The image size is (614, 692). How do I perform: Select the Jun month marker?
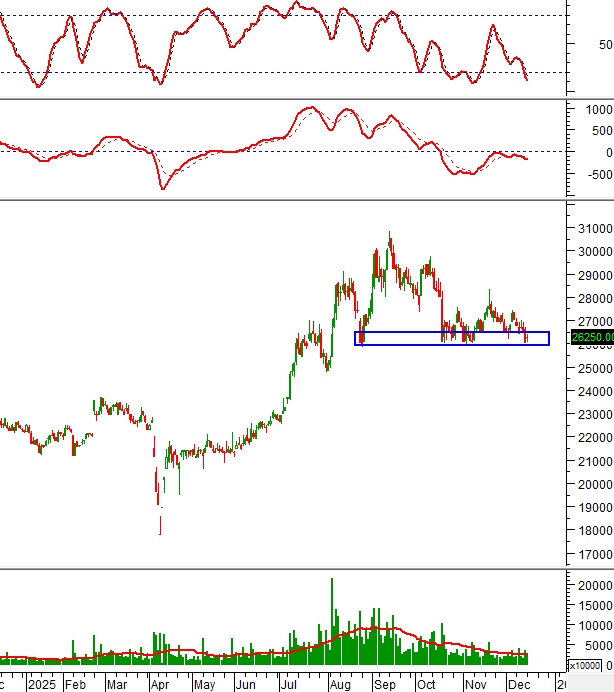pos(246,684)
